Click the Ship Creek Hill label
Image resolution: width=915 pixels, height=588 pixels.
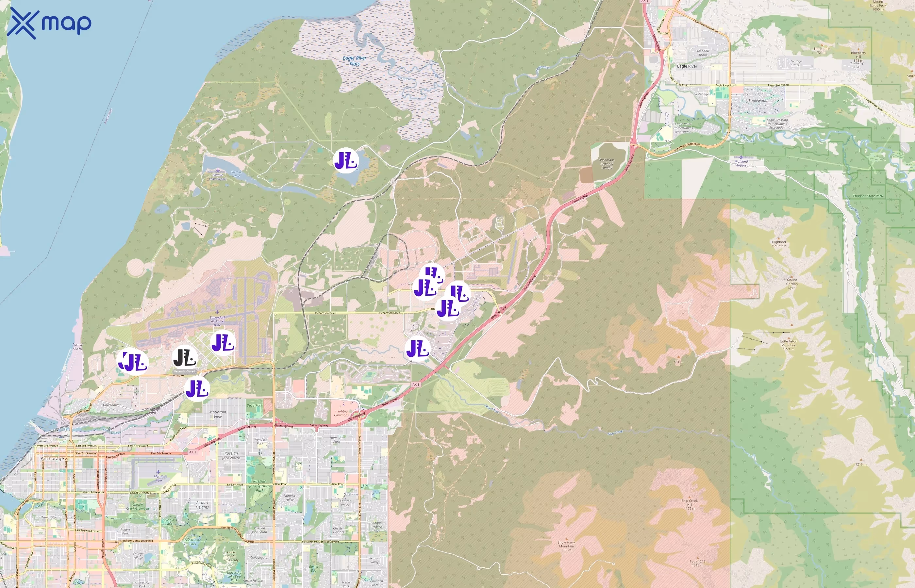[689, 504]
